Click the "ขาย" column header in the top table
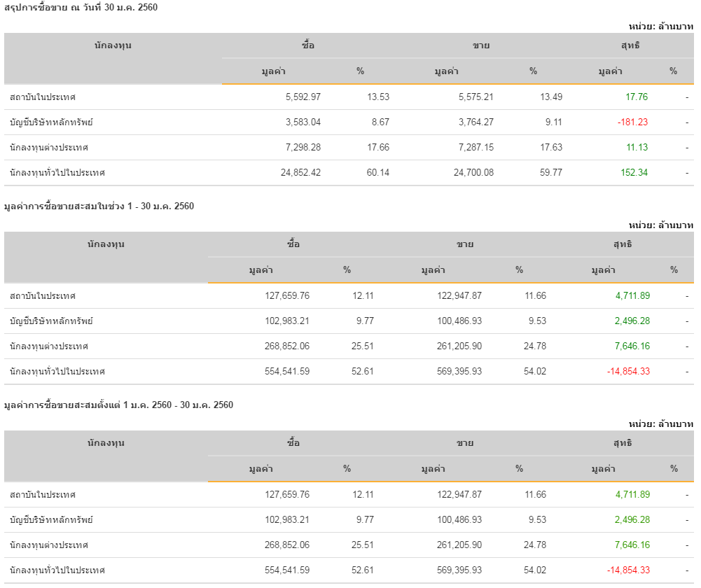This screenshot has height=588, width=701. click(481, 45)
